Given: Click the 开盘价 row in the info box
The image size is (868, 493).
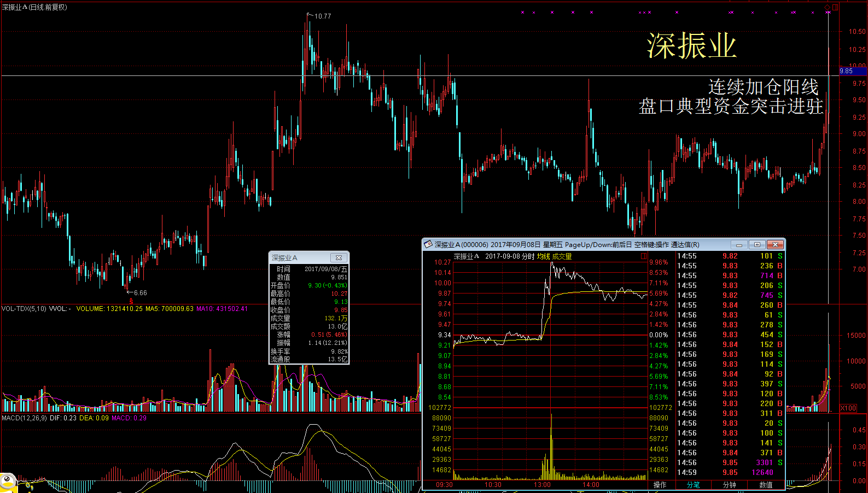Looking at the screenshot, I should [309, 285].
